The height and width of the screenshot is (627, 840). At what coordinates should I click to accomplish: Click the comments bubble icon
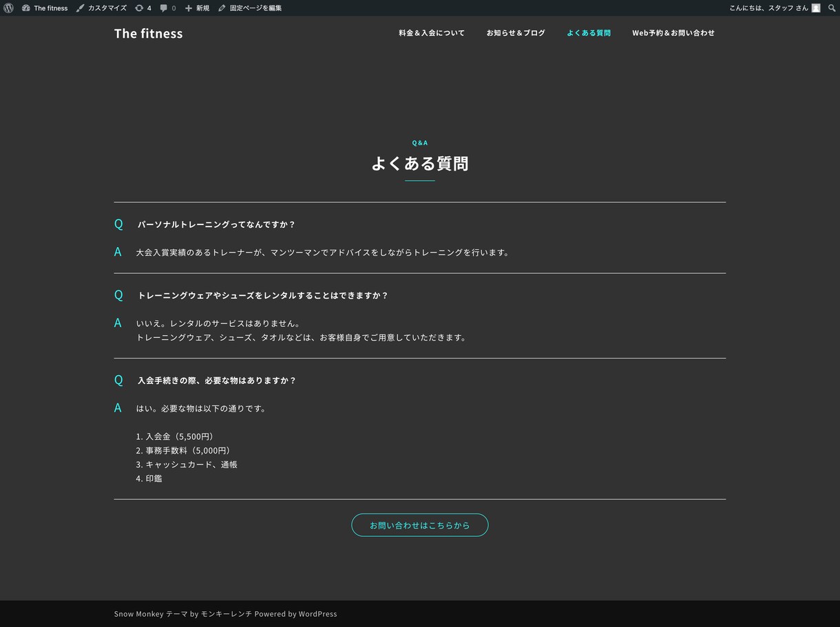164,8
